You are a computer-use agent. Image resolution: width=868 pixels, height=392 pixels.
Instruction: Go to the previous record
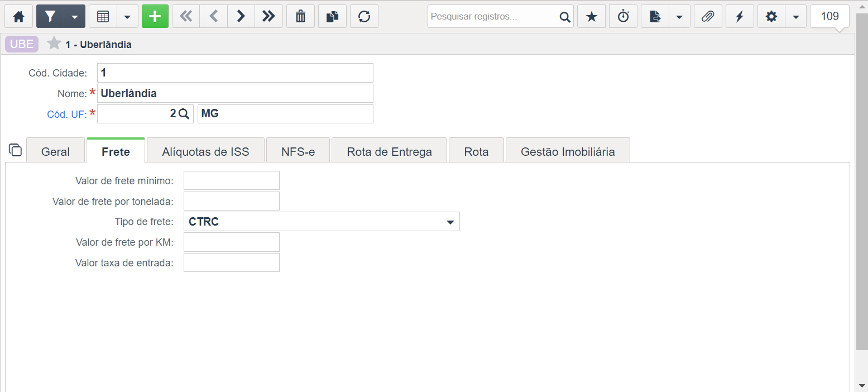coord(213,17)
